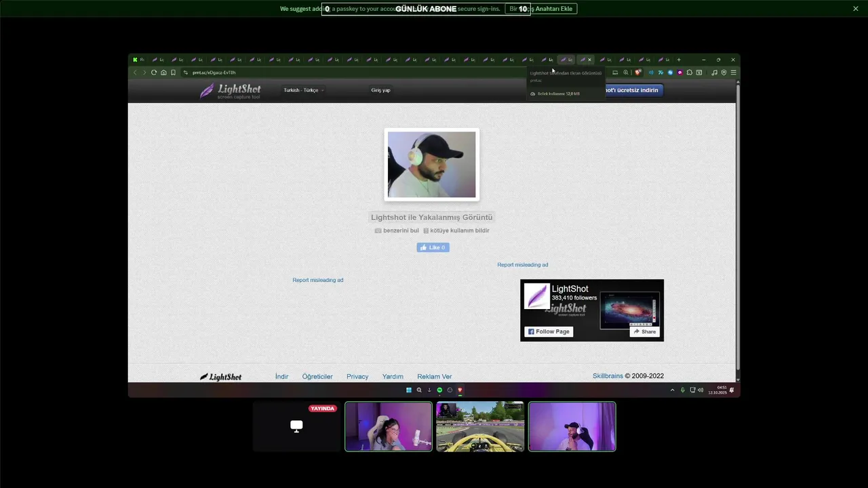Click the Brave Shields lion icon

pyautogui.click(x=637, y=73)
